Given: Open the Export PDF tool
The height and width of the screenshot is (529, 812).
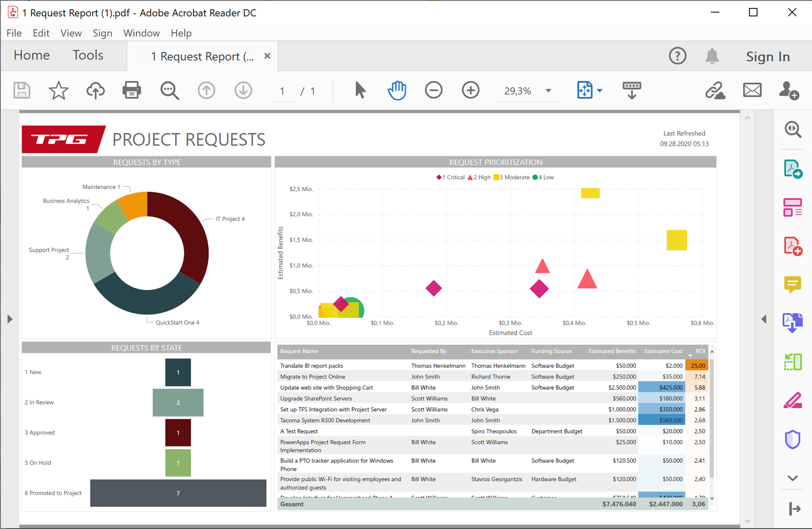Looking at the screenshot, I should coord(793,169).
